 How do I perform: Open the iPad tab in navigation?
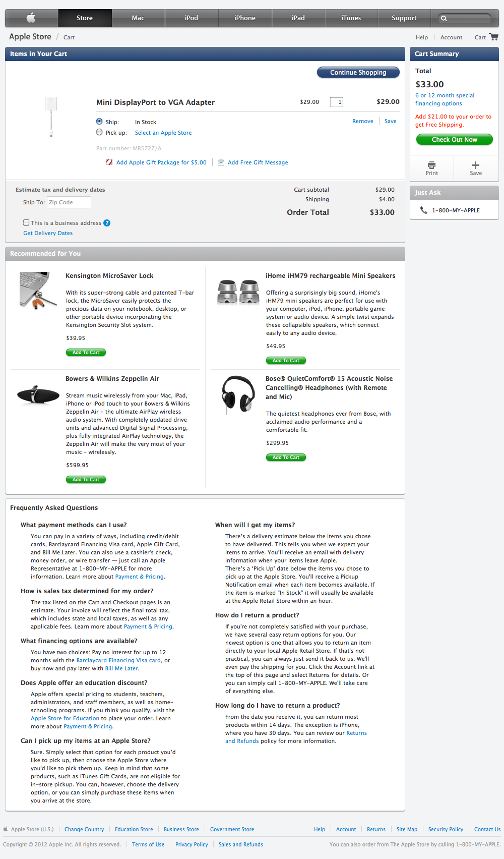click(x=298, y=18)
